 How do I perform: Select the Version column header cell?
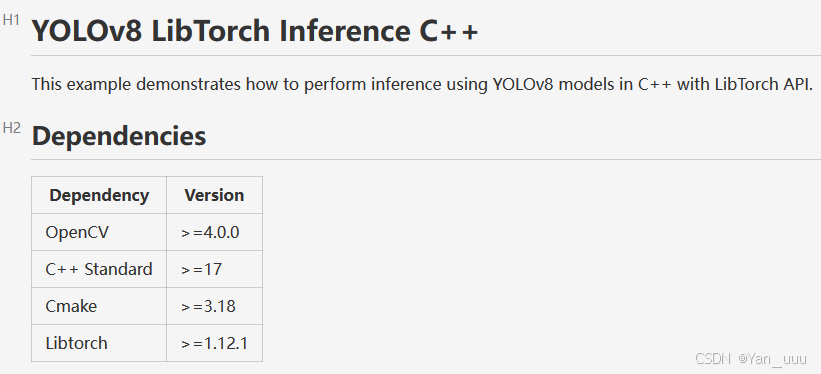214,195
